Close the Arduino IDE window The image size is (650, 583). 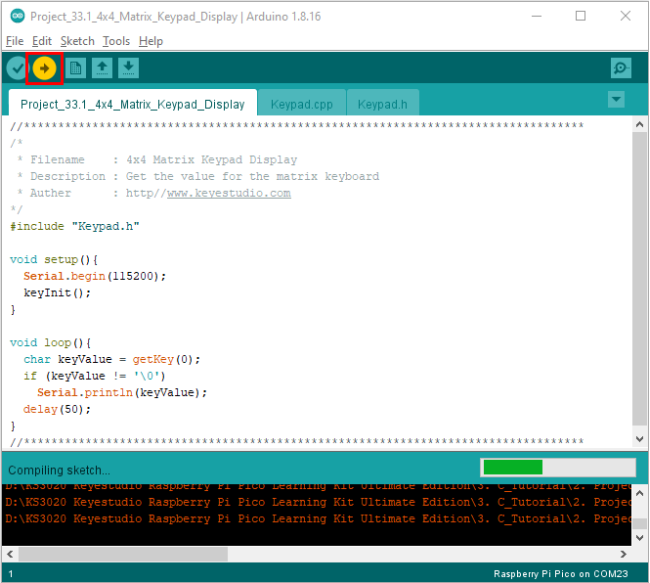click(x=625, y=16)
